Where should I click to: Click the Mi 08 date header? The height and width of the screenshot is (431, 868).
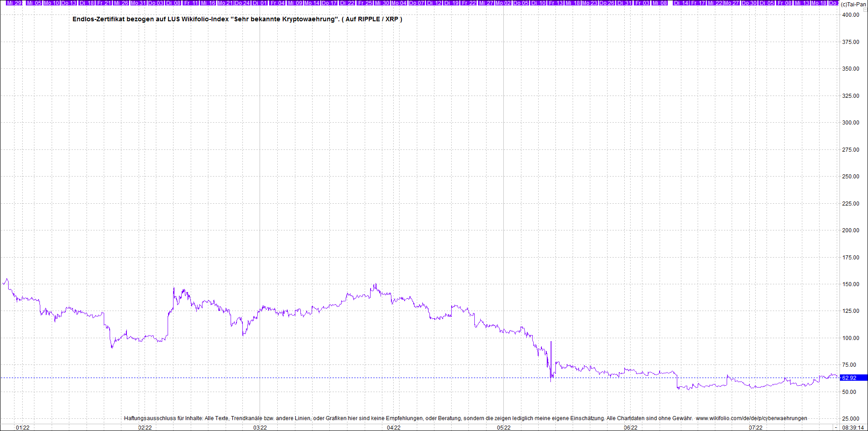tap(660, 3)
